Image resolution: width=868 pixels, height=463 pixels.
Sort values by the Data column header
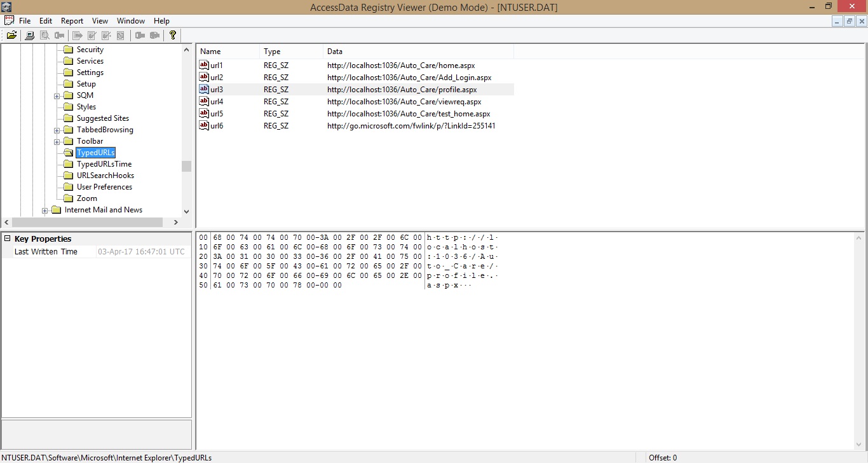point(418,52)
